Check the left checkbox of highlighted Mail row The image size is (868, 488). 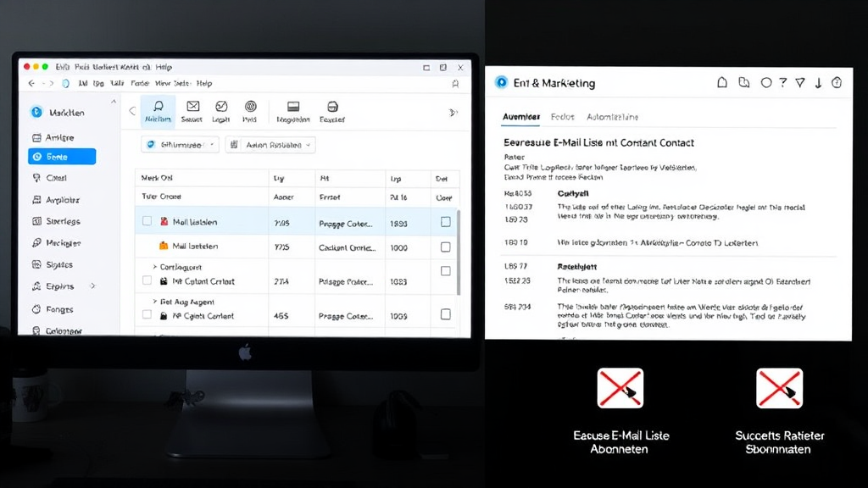coord(147,221)
